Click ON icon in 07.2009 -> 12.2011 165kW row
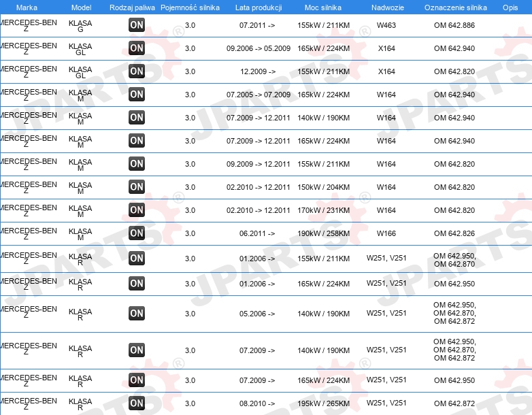Viewport: 532px width, 415px height. [137, 140]
